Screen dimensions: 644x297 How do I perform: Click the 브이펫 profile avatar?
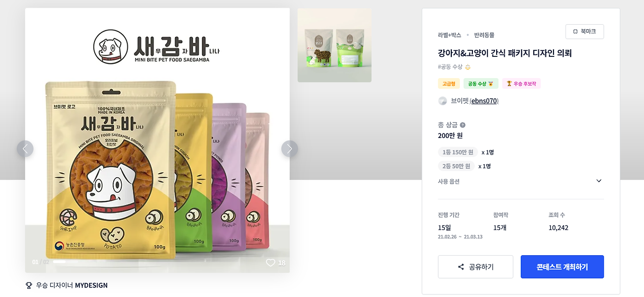click(442, 101)
